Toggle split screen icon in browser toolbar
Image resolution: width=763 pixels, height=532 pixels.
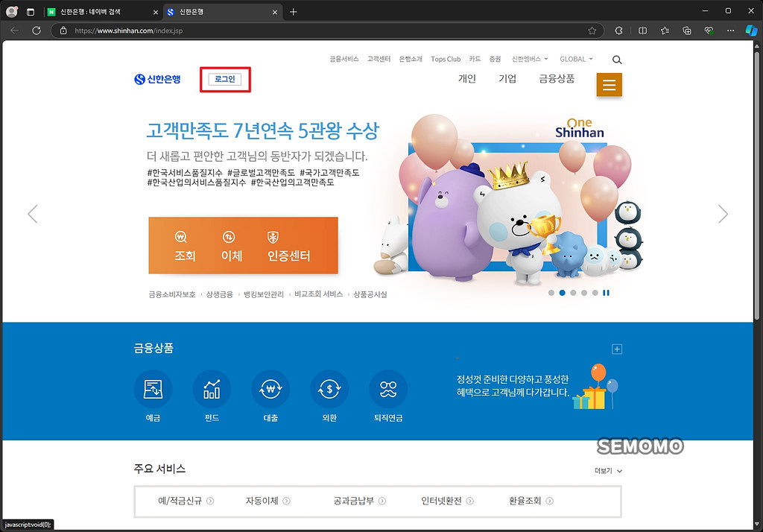pos(643,31)
